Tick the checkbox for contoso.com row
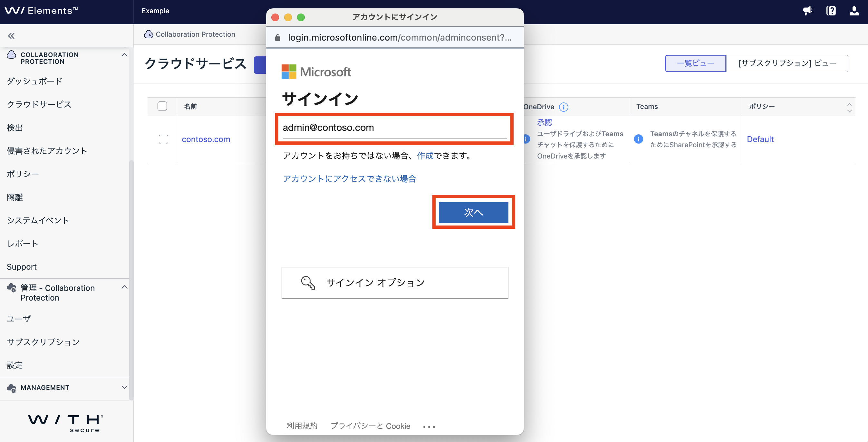The height and width of the screenshot is (442, 868). coord(163,139)
